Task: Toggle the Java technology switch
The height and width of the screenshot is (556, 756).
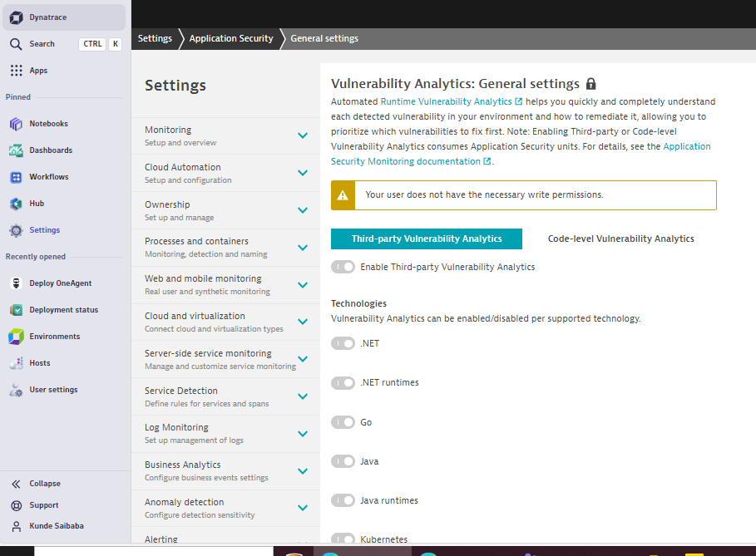Action: pos(343,461)
